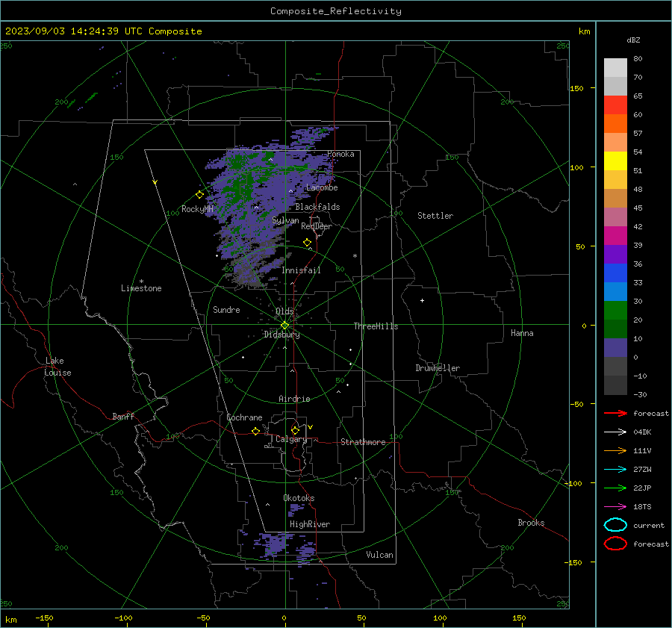Select the pink 42-45 dBZ swatch

click(615, 217)
